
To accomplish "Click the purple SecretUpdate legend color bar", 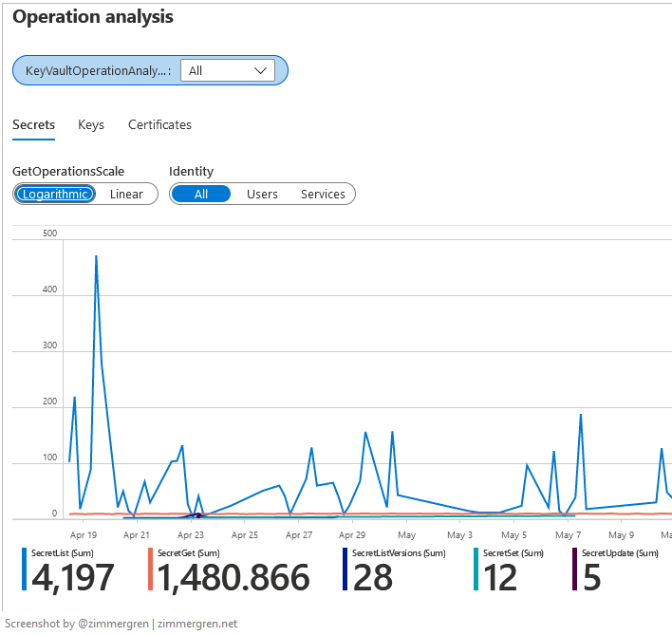I will click(574, 570).
